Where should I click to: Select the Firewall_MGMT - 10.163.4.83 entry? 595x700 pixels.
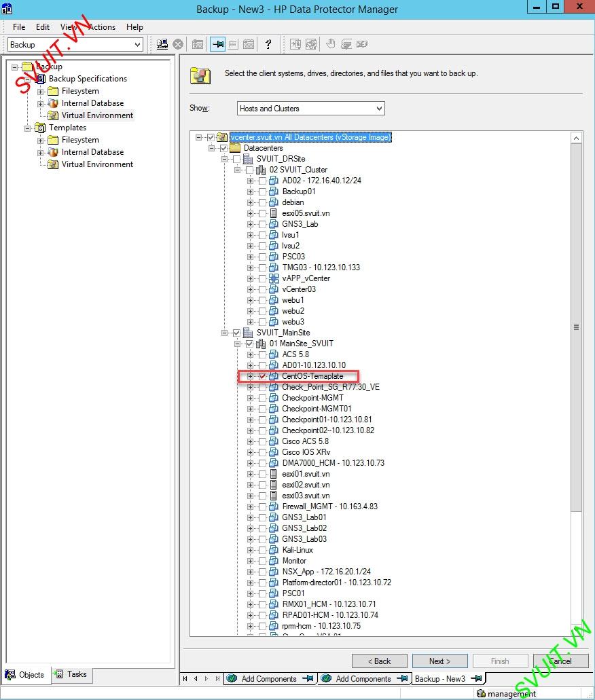[329, 506]
